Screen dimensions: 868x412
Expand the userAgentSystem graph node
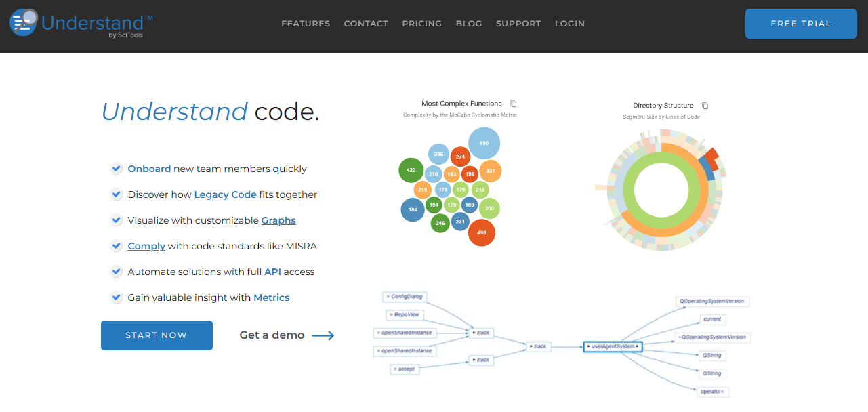[x=613, y=346]
